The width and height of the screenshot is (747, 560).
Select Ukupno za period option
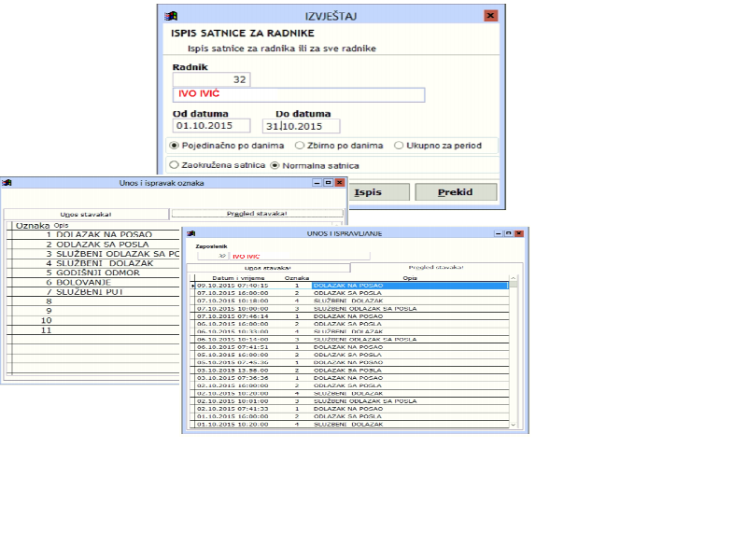[399, 146]
